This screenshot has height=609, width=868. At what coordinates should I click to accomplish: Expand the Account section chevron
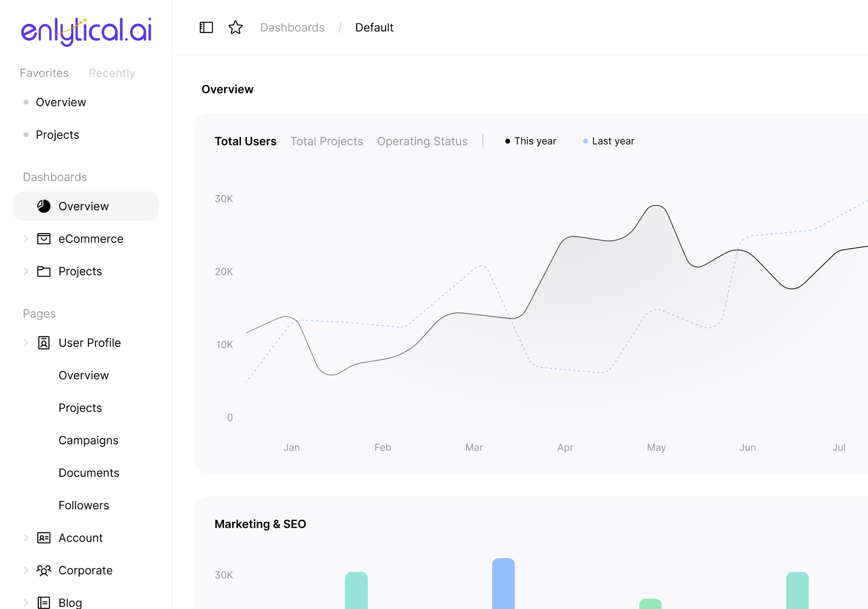26,538
